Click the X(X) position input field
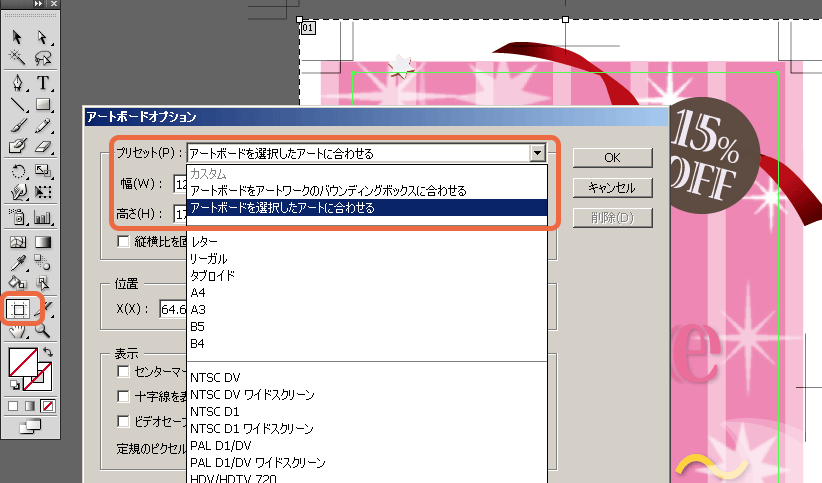Viewport: 822px width, 483px height. click(173, 309)
